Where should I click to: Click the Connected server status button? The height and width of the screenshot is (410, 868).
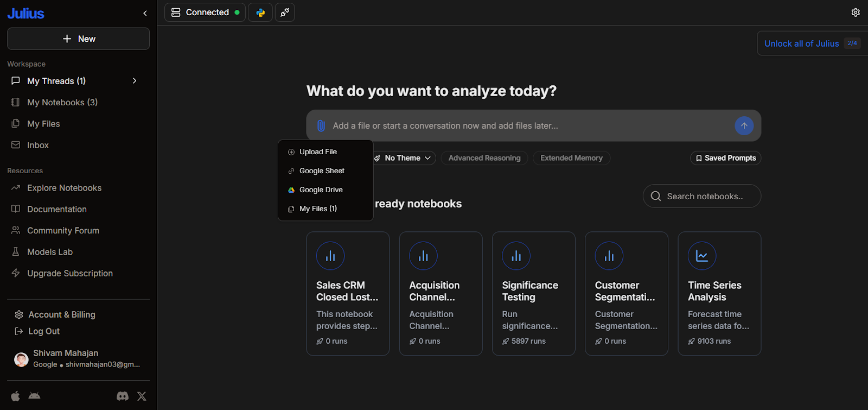point(205,12)
